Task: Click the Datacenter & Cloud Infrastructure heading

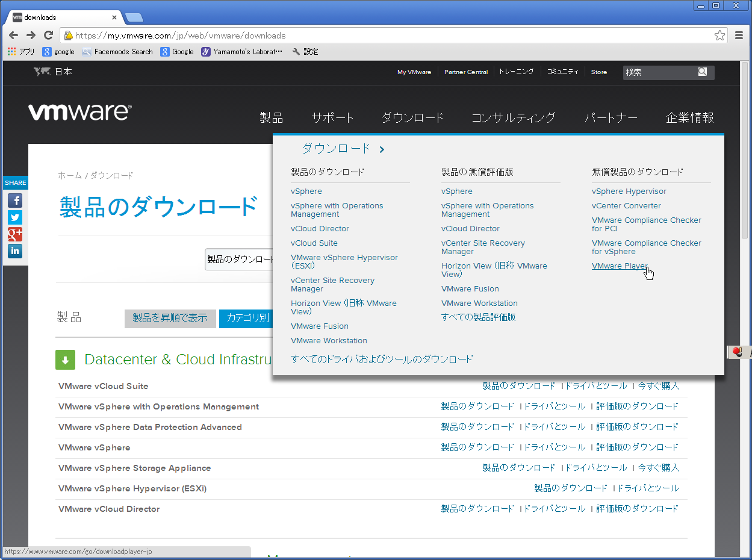Action: (x=179, y=359)
